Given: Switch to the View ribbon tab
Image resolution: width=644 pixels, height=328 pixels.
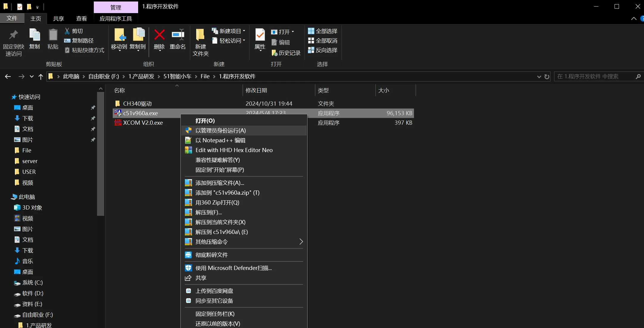Looking at the screenshot, I should [x=81, y=18].
